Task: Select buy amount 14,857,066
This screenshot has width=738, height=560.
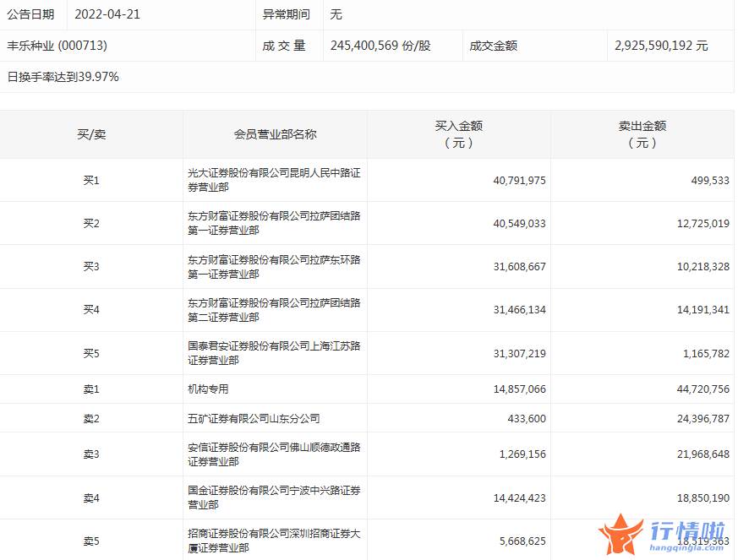Action: tap(520, 389)
